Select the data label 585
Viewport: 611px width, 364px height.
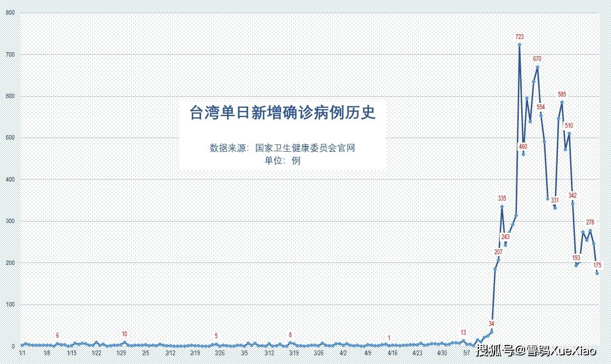tap(562, 94)
